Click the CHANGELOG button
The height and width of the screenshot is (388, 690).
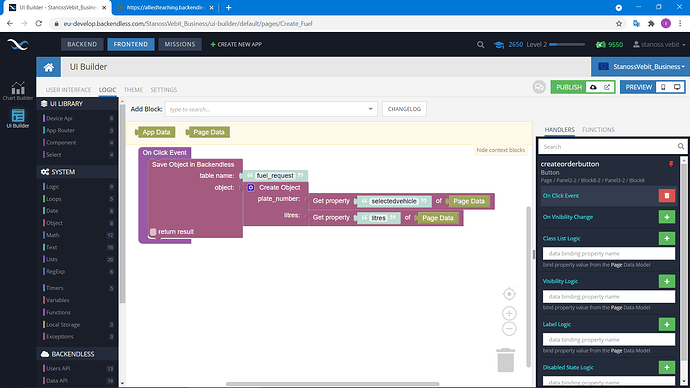pyautogui.click(x=404, y=109)
